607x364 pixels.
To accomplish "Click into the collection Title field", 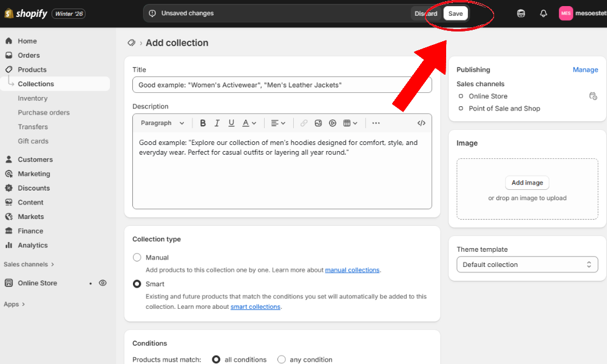I will [x=282, y=85].
